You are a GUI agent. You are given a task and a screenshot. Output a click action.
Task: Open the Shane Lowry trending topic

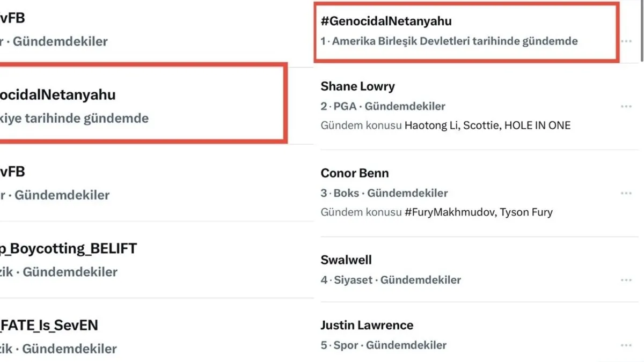(357, 86)
